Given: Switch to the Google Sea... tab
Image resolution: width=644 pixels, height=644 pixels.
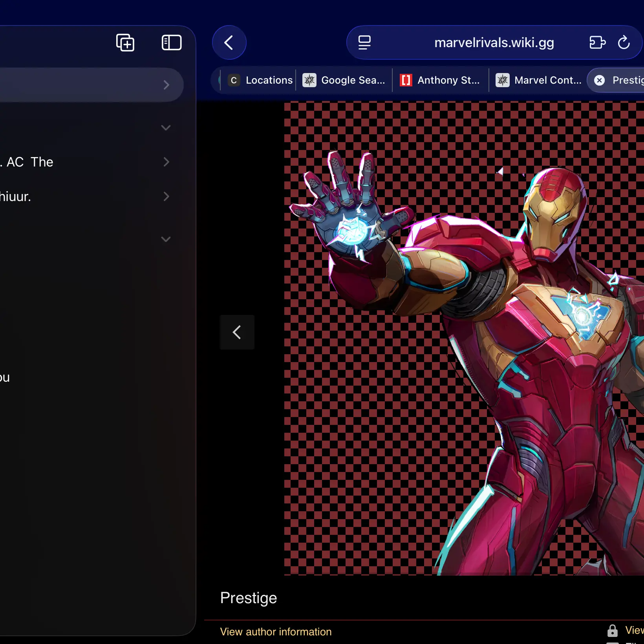Looking at the screenshot, I should coord(344,80).
